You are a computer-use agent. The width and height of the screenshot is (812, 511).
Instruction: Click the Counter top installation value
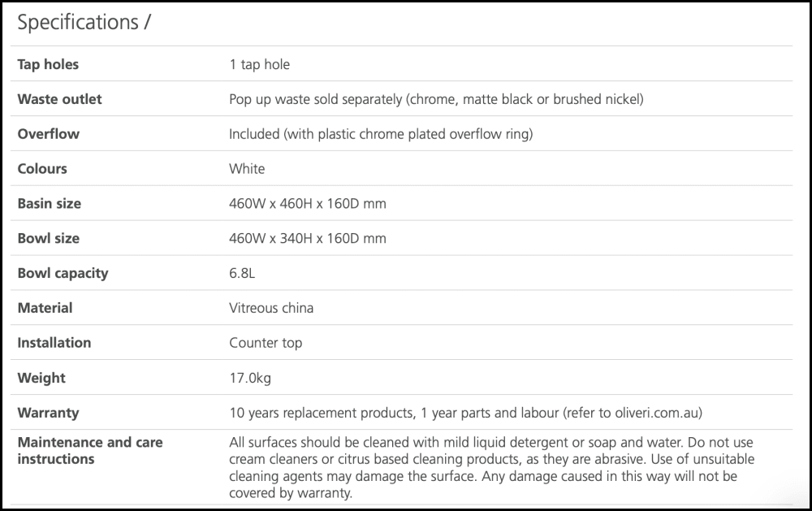(266, 343)
